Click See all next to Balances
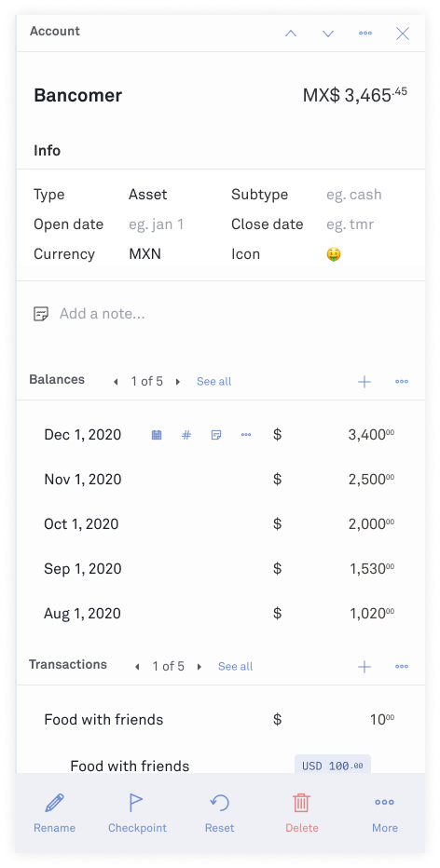This screenshot has height=868, width=440. point(213,382)
